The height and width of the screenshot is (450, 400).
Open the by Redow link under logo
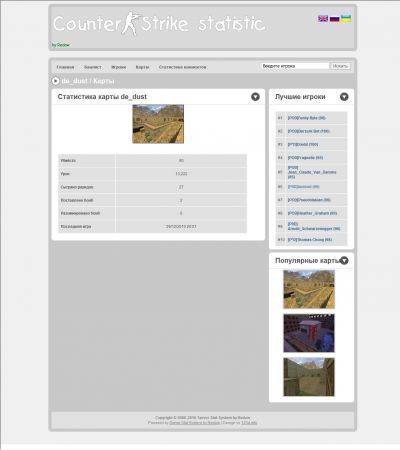[x=61, y=45]
